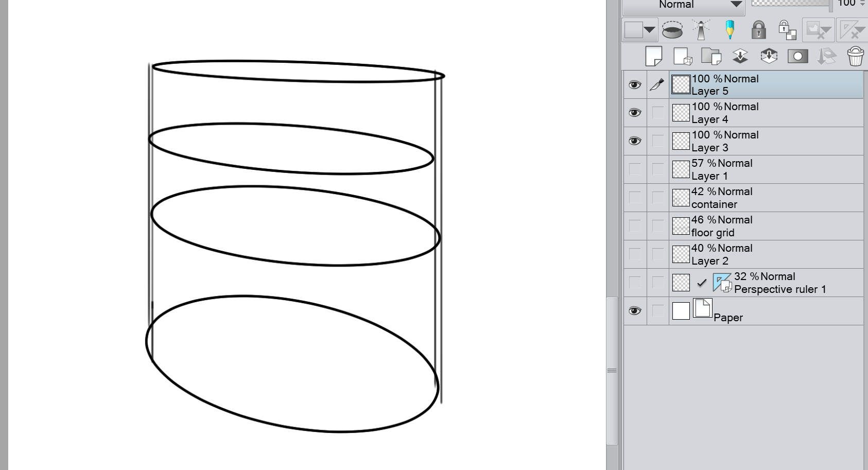The image size is (868, 470).
Task: Select the layer named container
Action: click(714, 204)
